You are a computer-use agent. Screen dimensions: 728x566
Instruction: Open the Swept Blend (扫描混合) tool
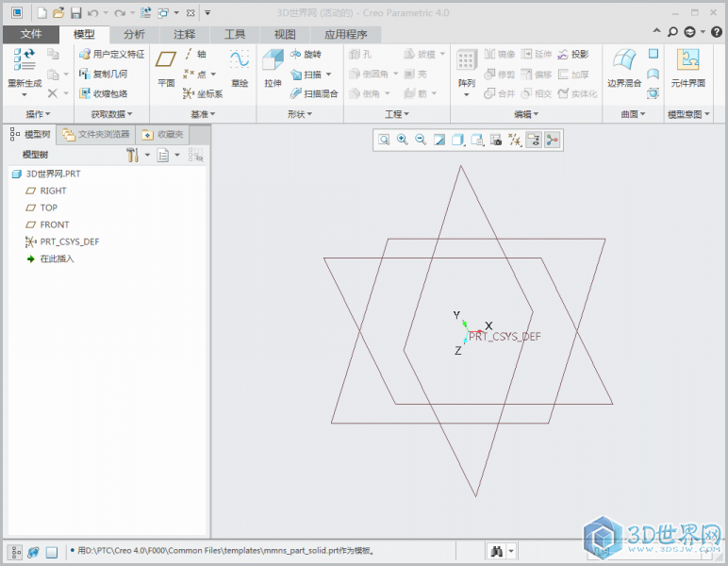tap(314, 93)
